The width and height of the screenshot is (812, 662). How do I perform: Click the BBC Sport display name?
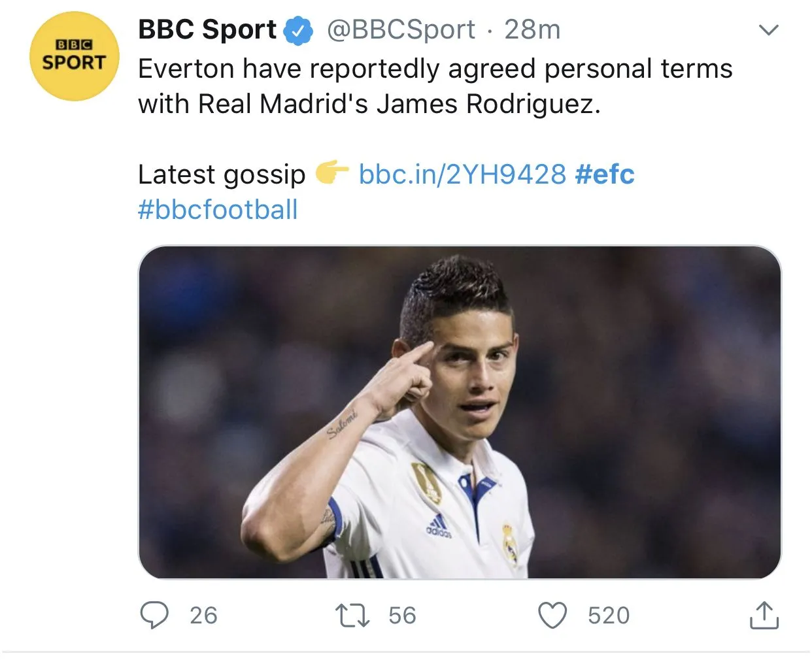tap(207, 30)
